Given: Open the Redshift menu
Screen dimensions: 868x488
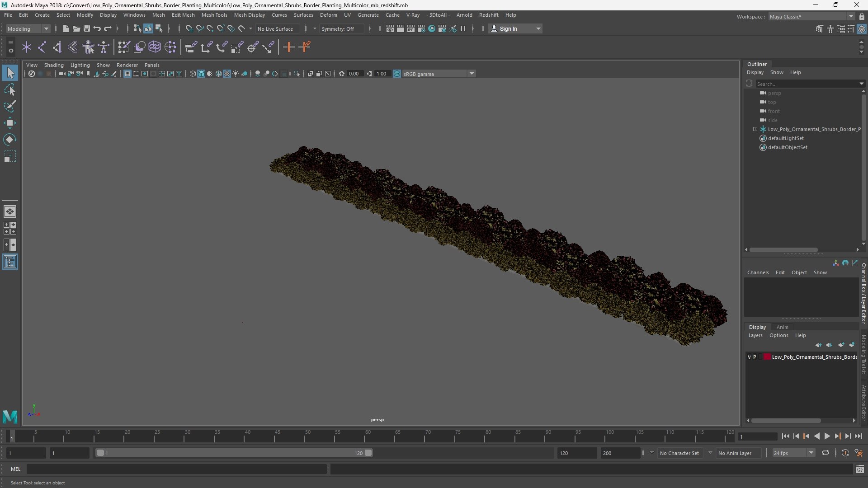Looking at the screenshot, I should (489, 15).
